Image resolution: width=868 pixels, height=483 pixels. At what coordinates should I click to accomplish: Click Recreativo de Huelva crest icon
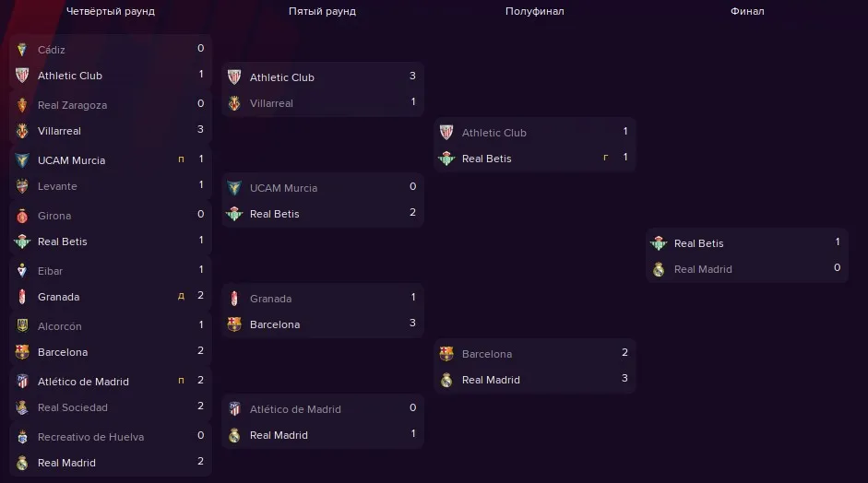tap(22, 437)
